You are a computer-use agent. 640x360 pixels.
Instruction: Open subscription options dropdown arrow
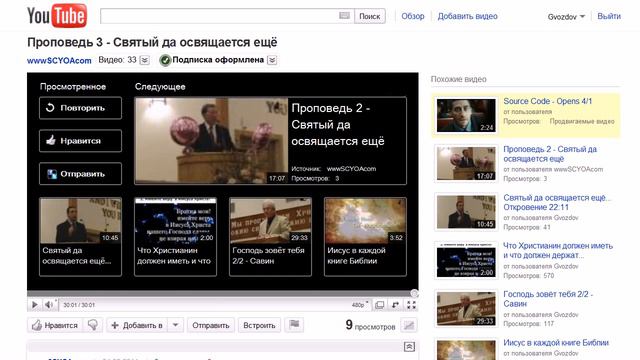tap(272, 60)
